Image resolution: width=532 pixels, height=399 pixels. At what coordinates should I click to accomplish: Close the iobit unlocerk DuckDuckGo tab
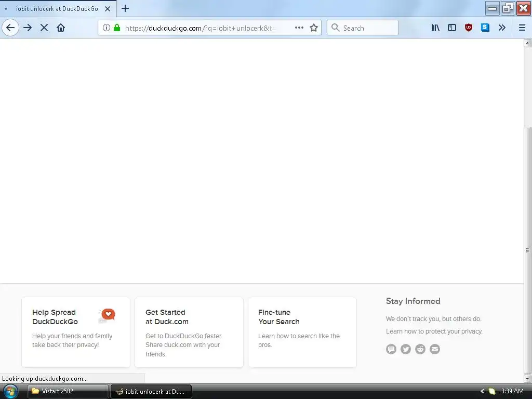click(108, 9)
